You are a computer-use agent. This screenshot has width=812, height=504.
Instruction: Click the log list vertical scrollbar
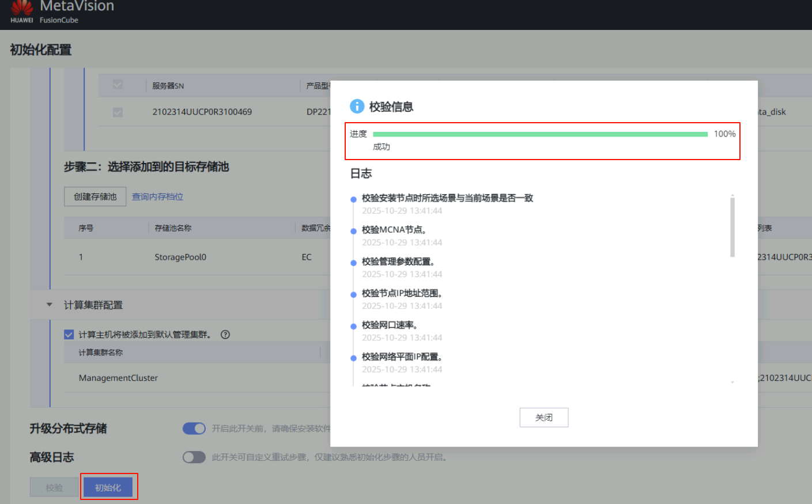pyautogui.click(x=732, y=228)
